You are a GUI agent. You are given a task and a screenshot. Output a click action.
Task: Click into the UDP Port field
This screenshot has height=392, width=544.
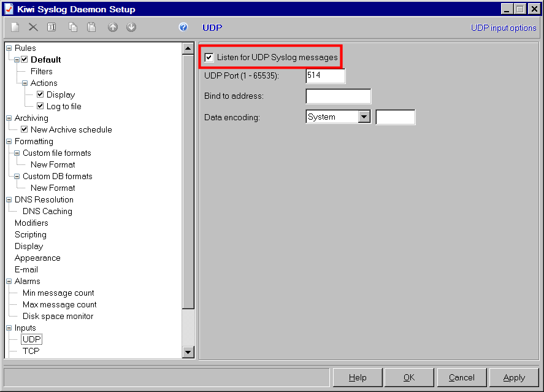(326, 75)
